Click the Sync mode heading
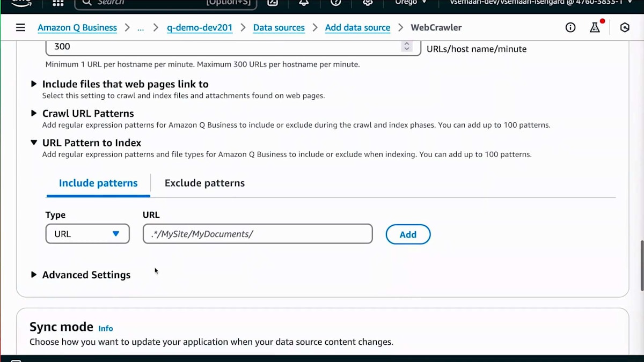This screenshot has width=644, height=362. pyautogui.click(x=61, y=327)
